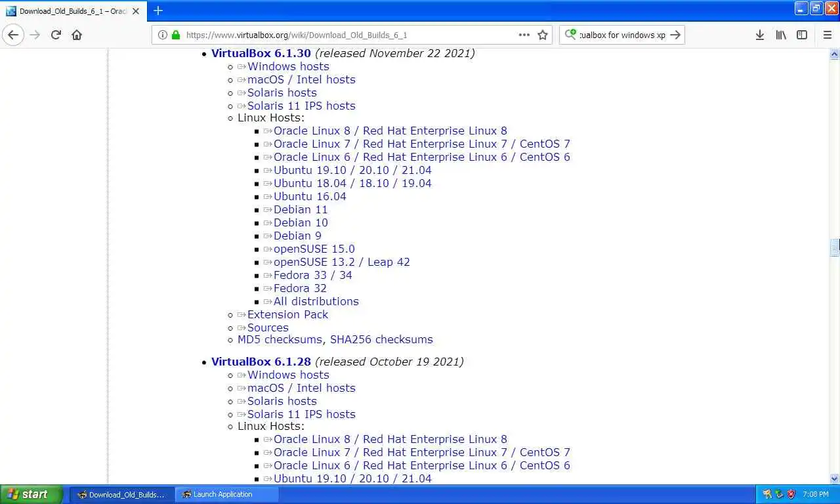Download openSUSE 15.0 package
Viewport: 840px width, 504px height.
pos(314,249)
